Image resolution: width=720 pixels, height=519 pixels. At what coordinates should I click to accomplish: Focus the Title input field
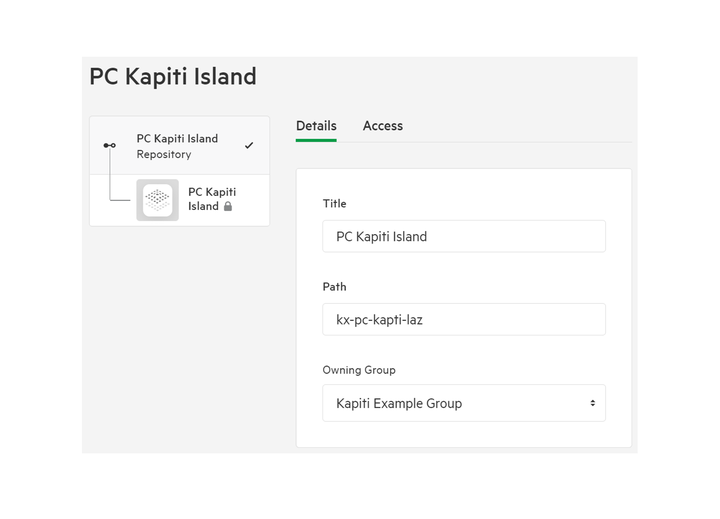tap(464, 237)
